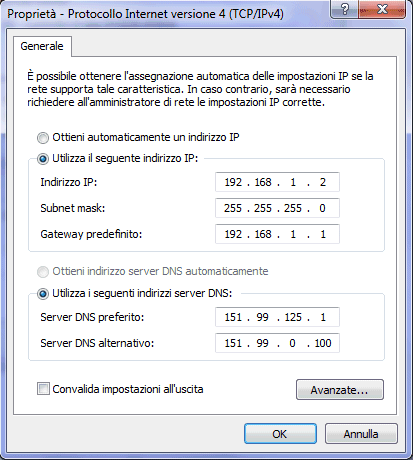Enable 'Convalida impostazioni all'uscita' checkbox
The height and width of the screenshot is (460, 413).
tap(43, 389)
